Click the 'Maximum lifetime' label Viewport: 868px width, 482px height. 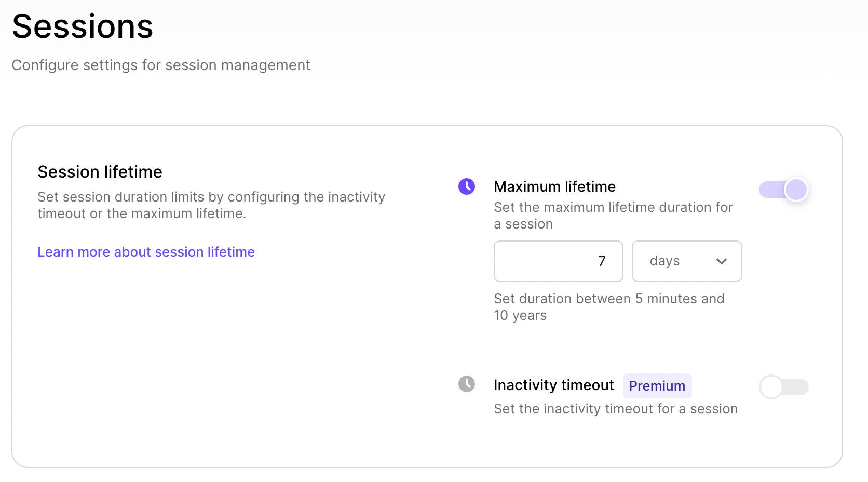[x=554, y=186]
